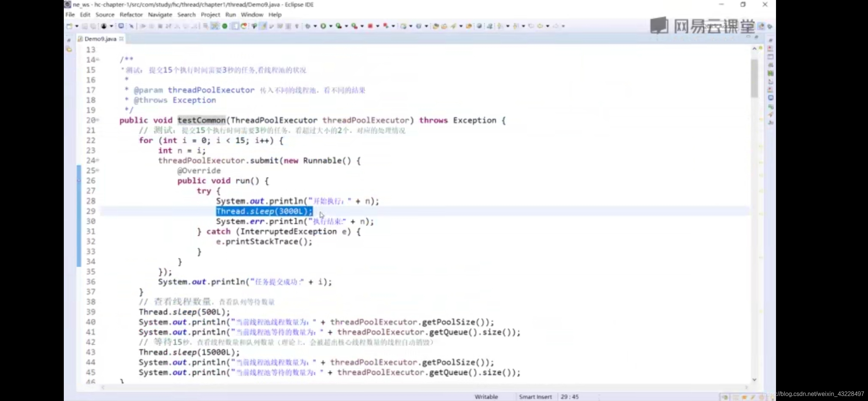This screenshot has height=401, width=868.
Task: Open the Source menu
Action: (x=105, y=14)
